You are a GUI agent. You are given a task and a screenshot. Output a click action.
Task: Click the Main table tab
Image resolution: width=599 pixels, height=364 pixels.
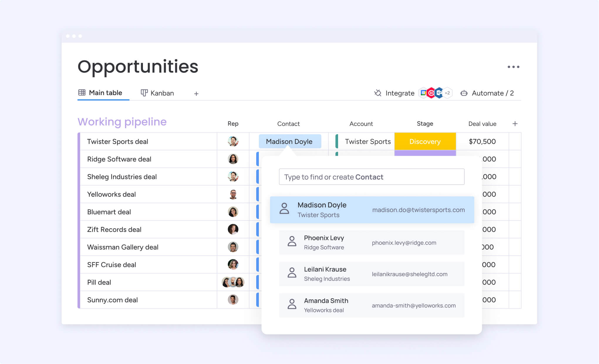pos(104,93)
